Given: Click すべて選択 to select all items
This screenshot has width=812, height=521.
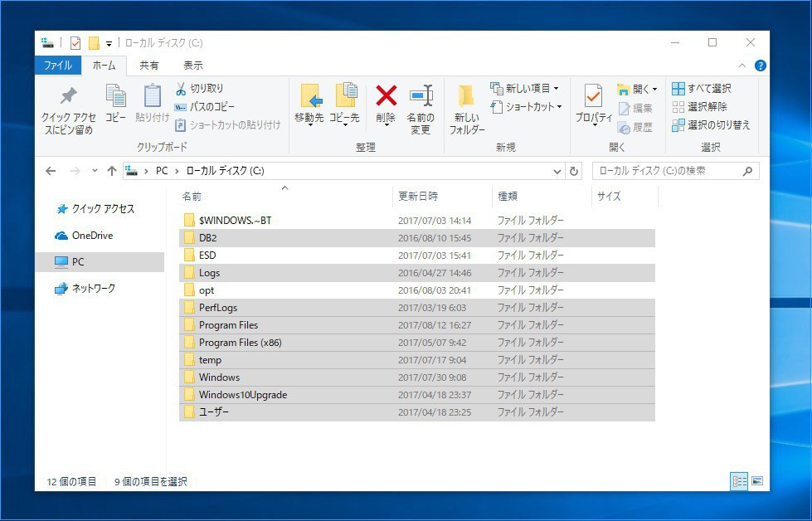Looking at the screenshot, I should (702, 89).
